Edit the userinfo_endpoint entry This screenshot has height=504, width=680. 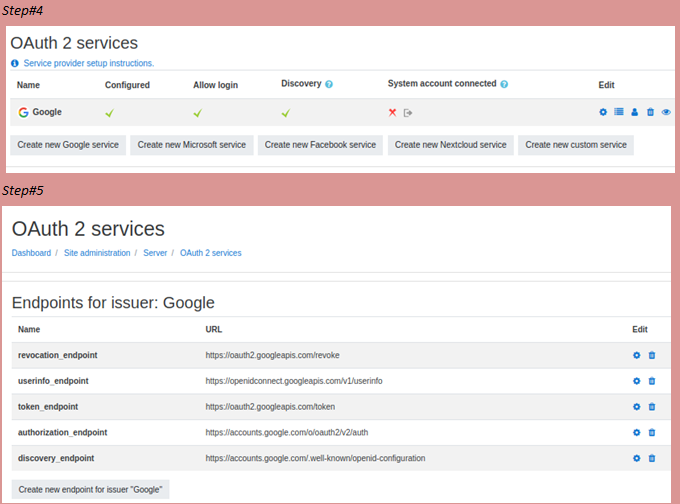coord(637,381)
